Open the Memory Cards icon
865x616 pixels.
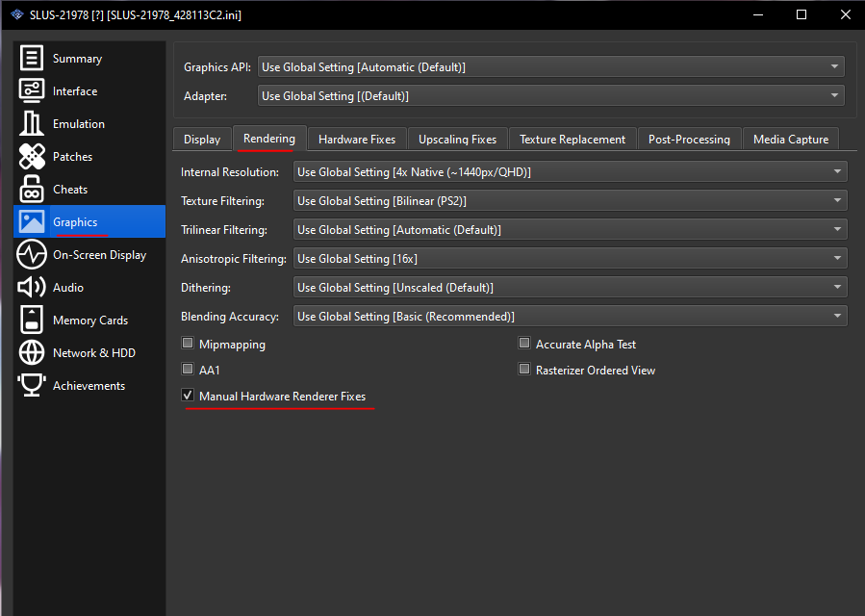(32, 320)
